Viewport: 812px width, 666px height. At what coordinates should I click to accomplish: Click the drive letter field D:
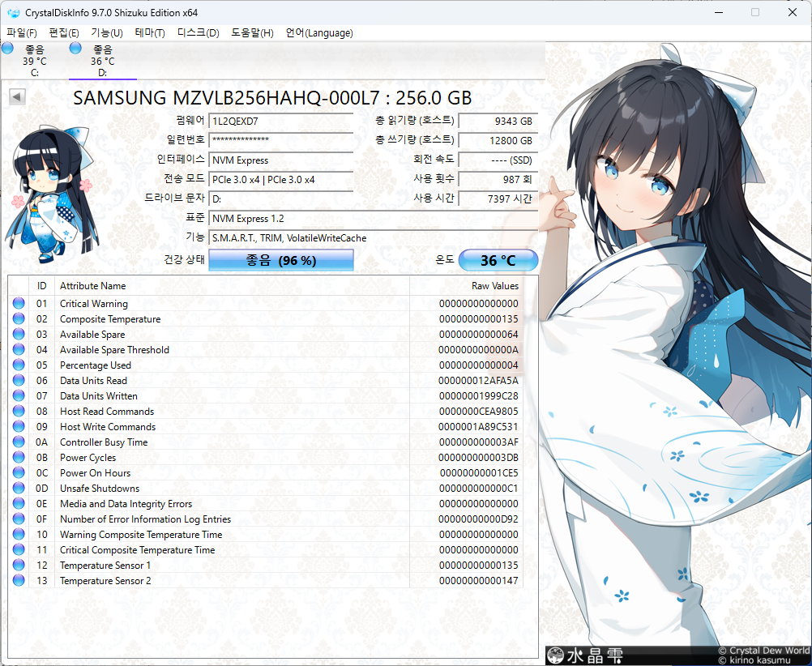coord(280,199)
